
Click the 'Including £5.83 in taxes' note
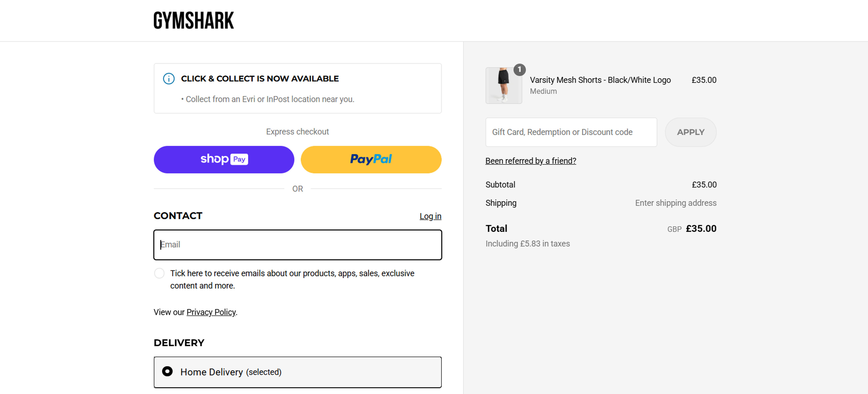pyautogui.click(x=528, y=244)
